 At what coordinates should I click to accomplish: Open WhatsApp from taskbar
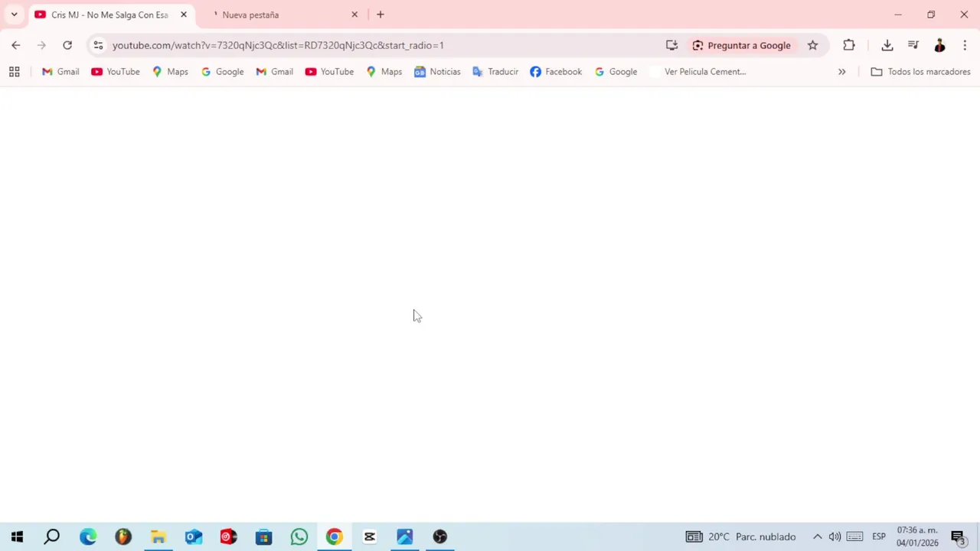(x=299, y=536)
